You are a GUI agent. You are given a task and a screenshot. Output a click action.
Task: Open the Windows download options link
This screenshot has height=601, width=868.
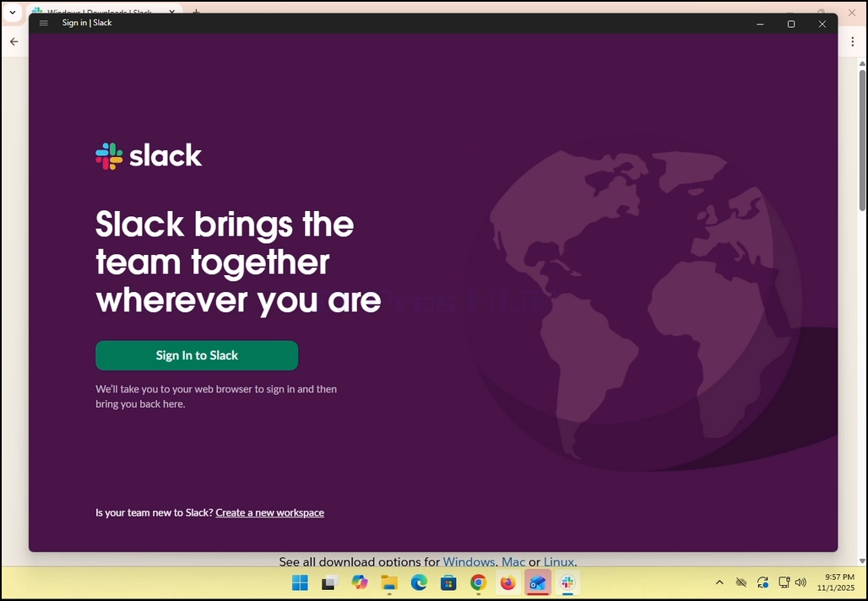469,561
